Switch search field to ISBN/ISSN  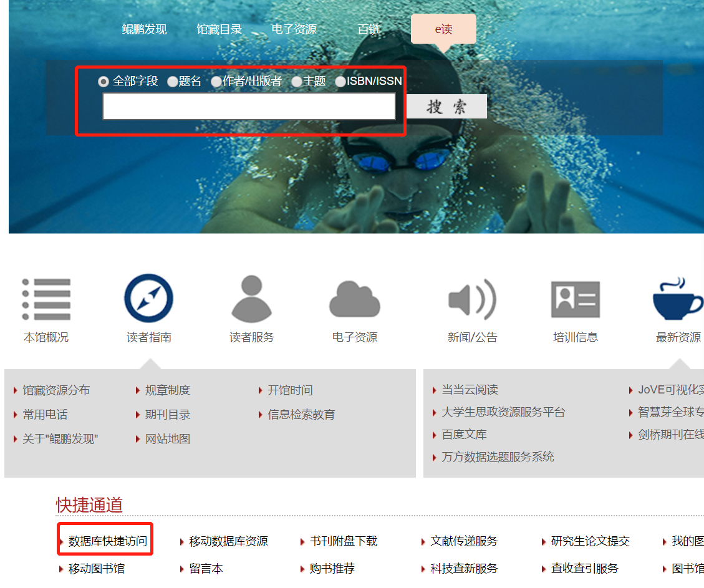point(340,81)
